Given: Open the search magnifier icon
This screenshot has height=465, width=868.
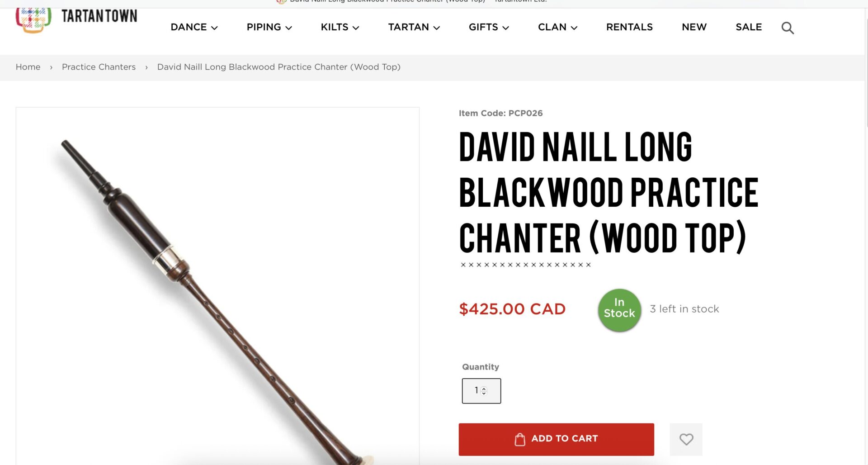Looking at the screenshot, I should coord(787,28).
